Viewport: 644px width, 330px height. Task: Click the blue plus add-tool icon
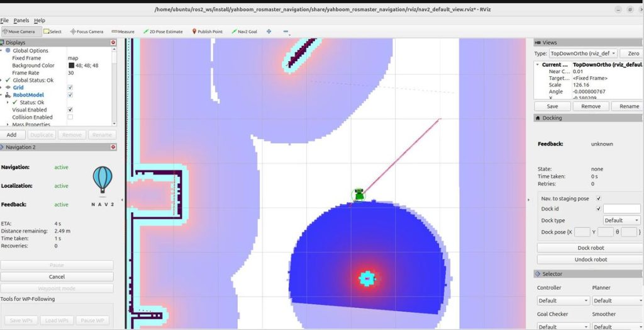click(x=269, y=31)
